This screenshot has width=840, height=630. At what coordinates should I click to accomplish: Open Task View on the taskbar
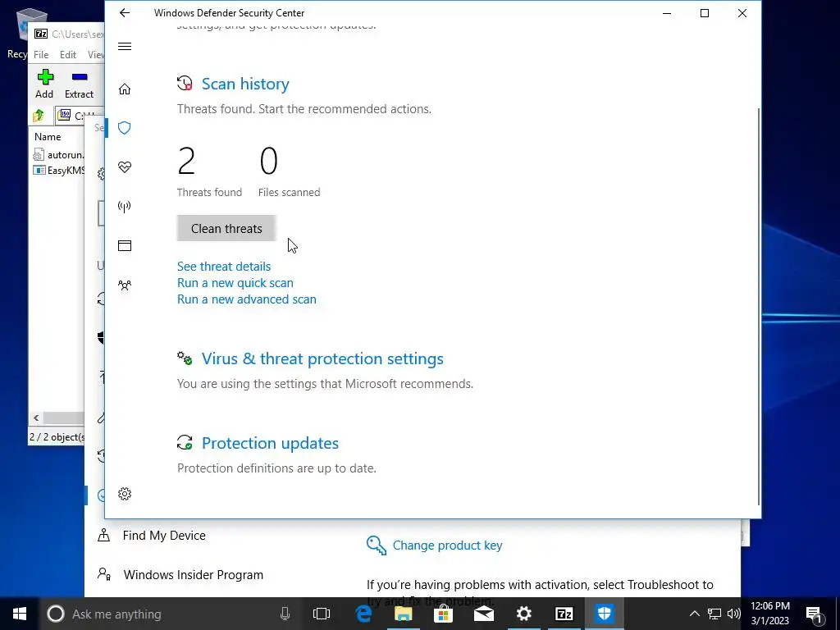tap(322, 614)
